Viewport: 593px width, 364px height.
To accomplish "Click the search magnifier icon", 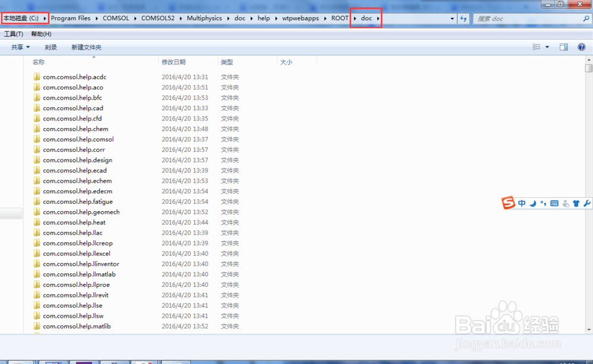I will point(586,18).
